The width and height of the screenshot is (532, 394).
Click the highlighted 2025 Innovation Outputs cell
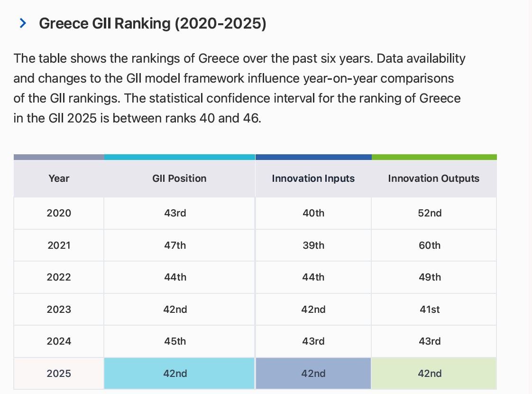pos(433,374)
